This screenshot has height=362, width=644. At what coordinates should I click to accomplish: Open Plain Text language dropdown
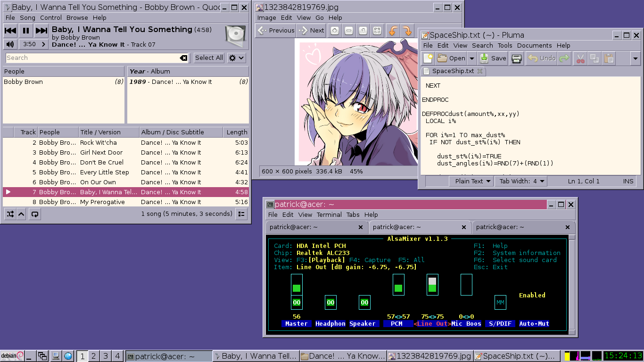pos(471,181)
